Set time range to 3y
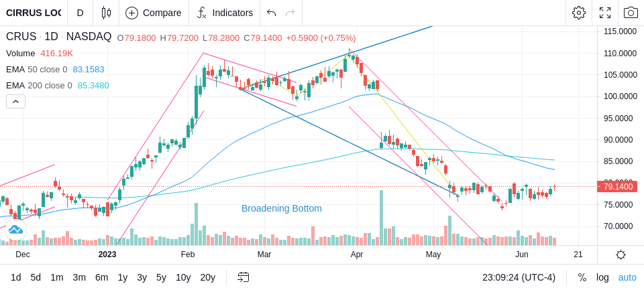This screenshot has width=644, height=290. (x=142, y=278)
